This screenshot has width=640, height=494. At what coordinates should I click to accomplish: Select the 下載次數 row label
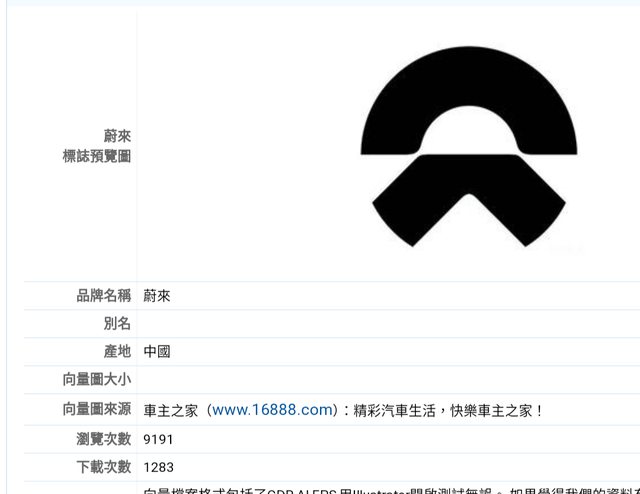pos(104,467)
